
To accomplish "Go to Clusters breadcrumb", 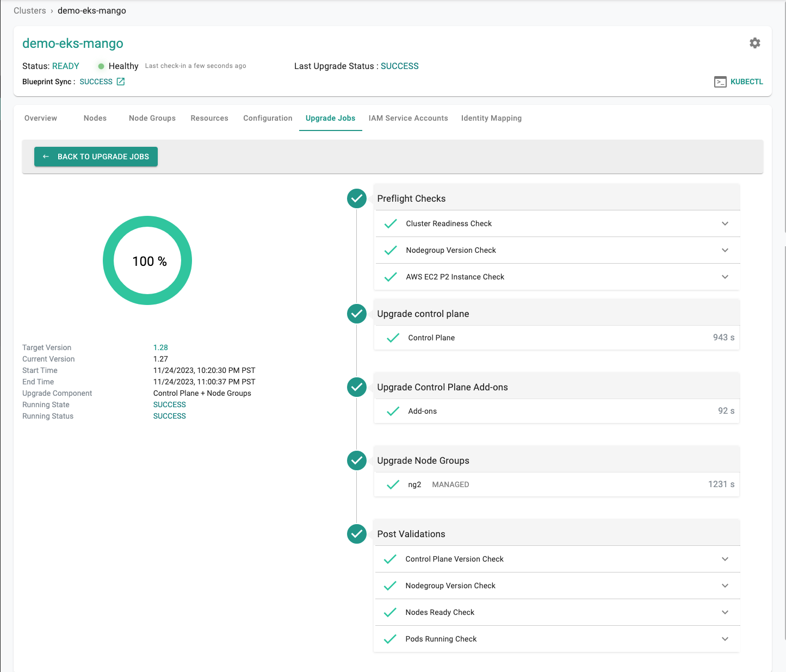I will point(30,11).
